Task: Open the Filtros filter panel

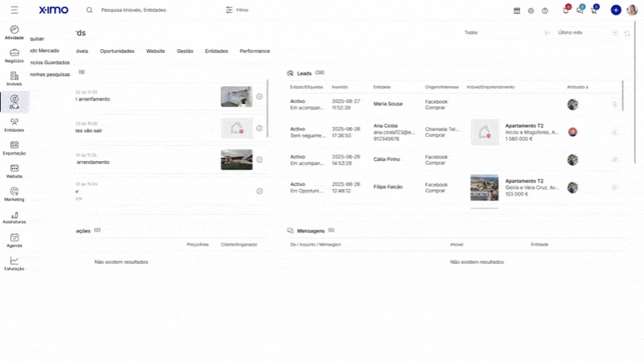Action: tap(237, 10)
